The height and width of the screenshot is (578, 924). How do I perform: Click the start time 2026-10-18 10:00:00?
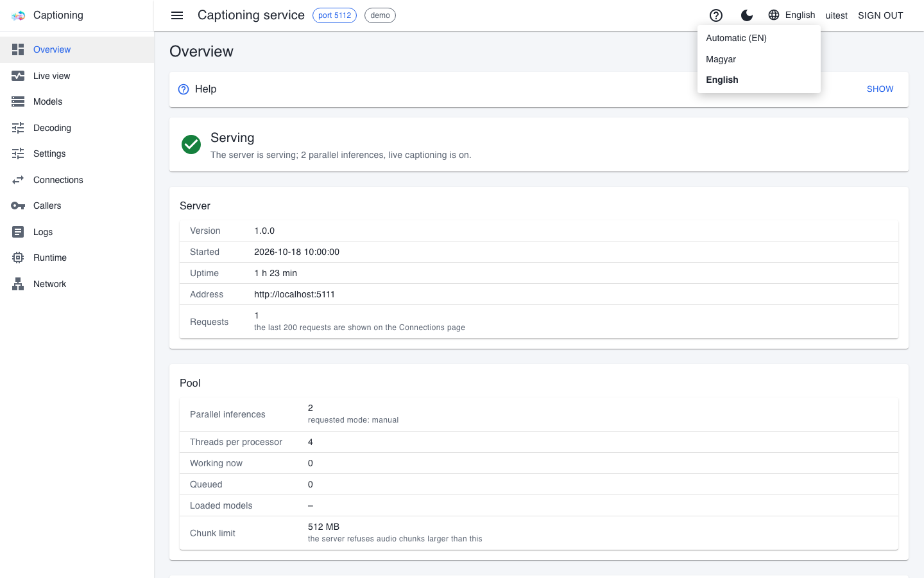tap(296, 252)
